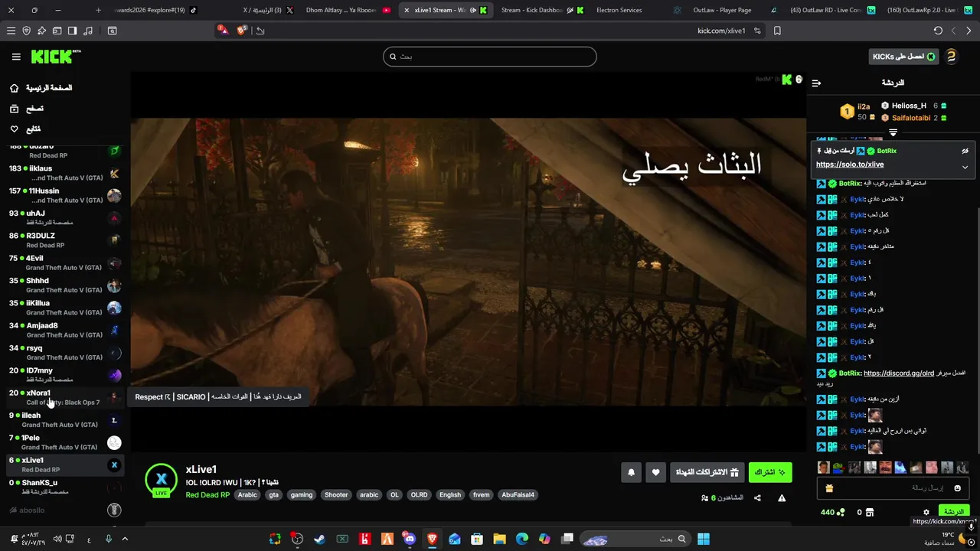Click the gift subscriptions button

point(707,472)
